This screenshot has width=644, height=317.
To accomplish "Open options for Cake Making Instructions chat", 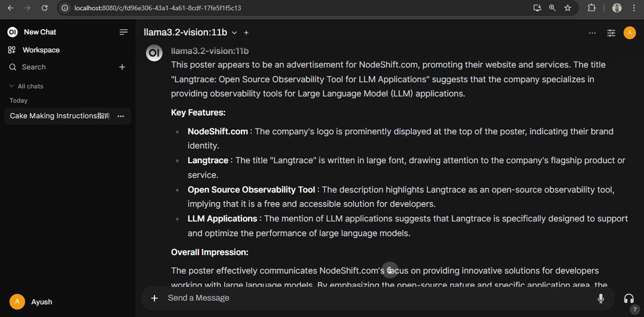I will (120, 116).
